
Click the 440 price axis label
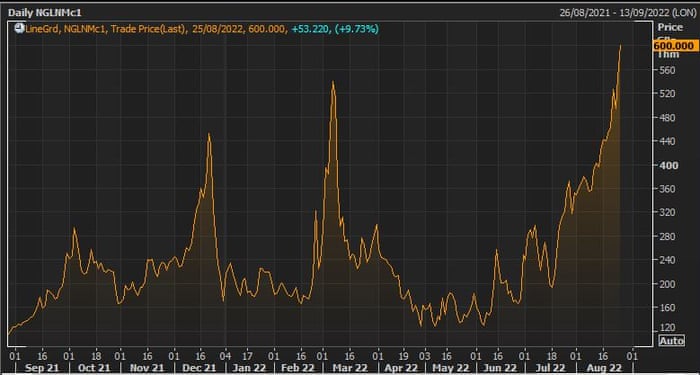point(666,142)
